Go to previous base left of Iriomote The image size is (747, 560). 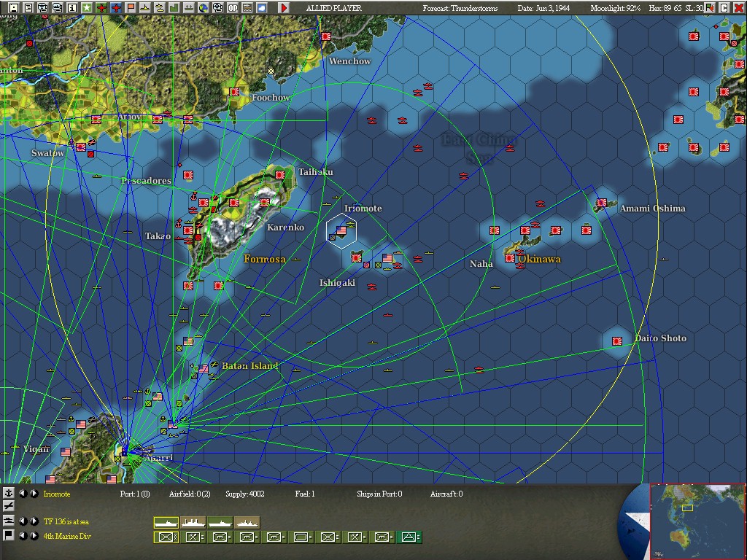click(23, 494)
